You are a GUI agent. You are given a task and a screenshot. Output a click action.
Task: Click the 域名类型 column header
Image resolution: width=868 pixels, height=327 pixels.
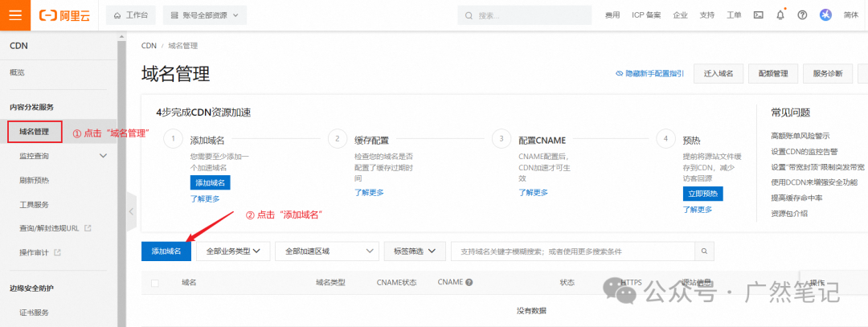(x=330, y=283)
